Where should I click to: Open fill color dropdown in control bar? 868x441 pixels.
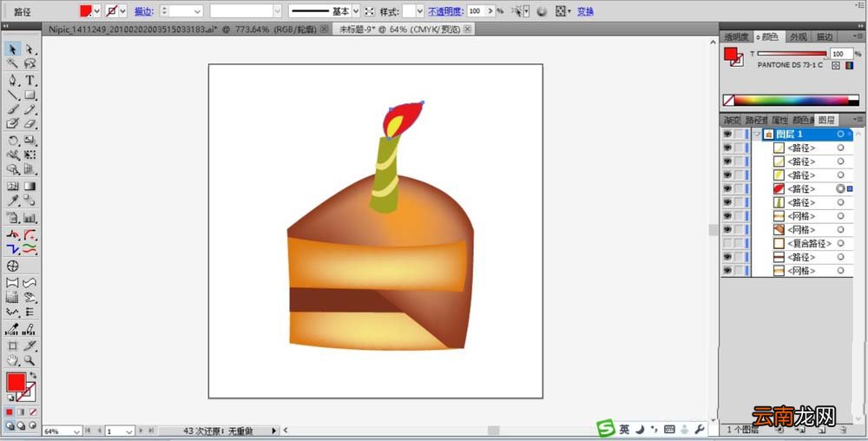click(x=97, y=11)
